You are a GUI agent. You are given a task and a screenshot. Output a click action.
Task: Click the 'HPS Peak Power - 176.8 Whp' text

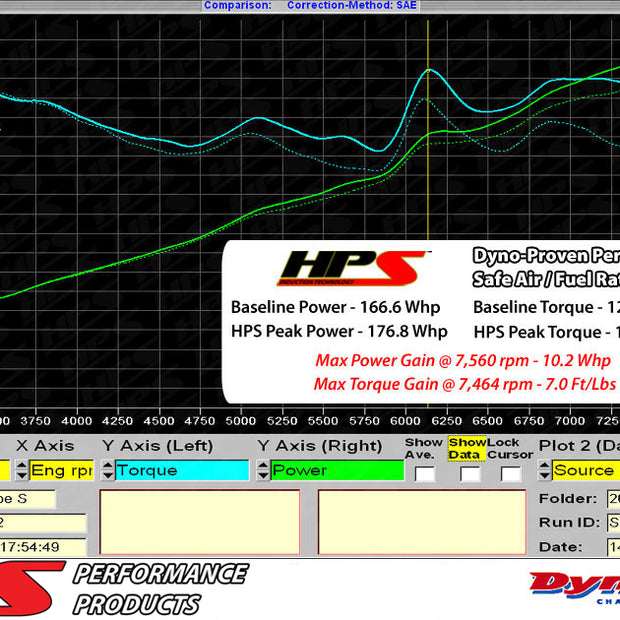339,331
